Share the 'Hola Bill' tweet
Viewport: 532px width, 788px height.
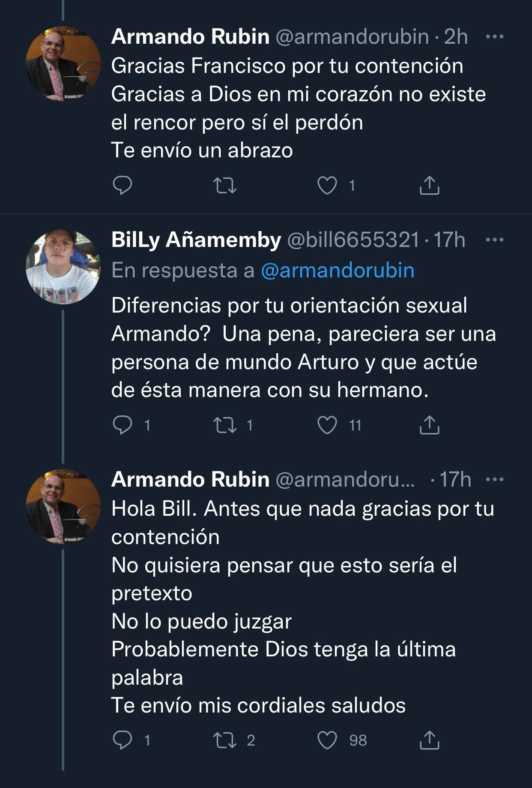pos(429,740)
